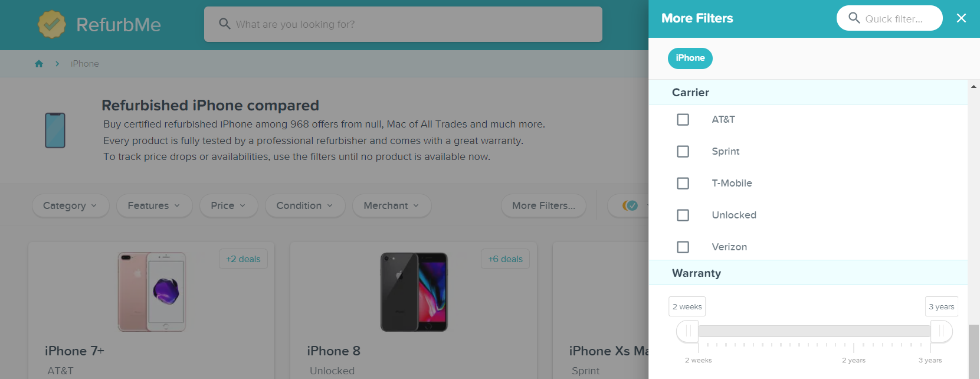Open the iPhone 8 product image
This screenshot has height=379, width=980.
coord(414,292)
